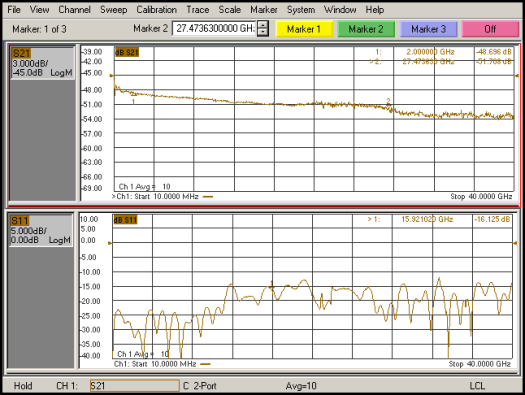525x395 pixels.
Task: Select the S21 trace status panel
Action: (x=42, y=63)
